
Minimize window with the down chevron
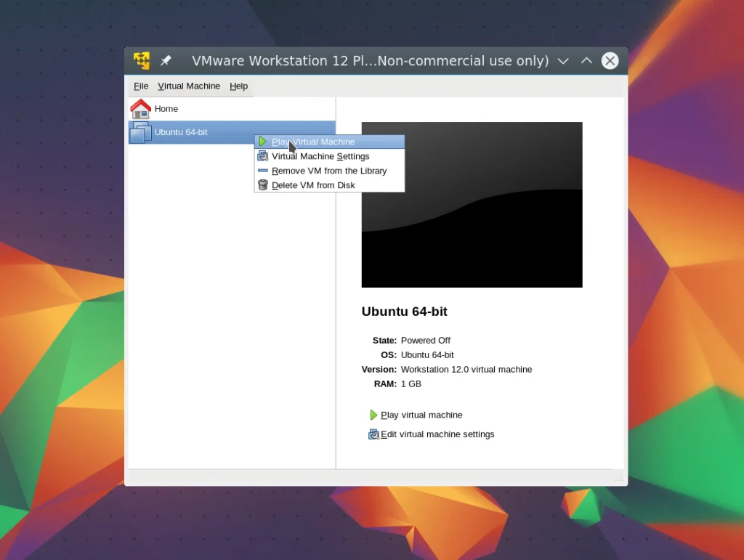(x=563, y=61)
